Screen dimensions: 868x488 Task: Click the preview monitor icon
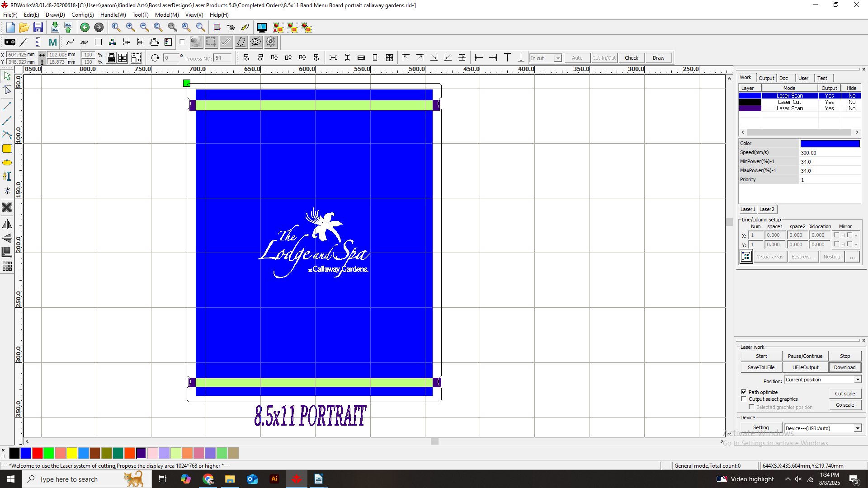click(261, 28)
